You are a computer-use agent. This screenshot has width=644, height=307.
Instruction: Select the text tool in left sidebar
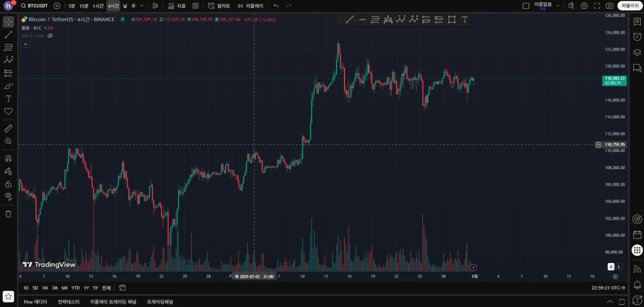coord(8,99)
